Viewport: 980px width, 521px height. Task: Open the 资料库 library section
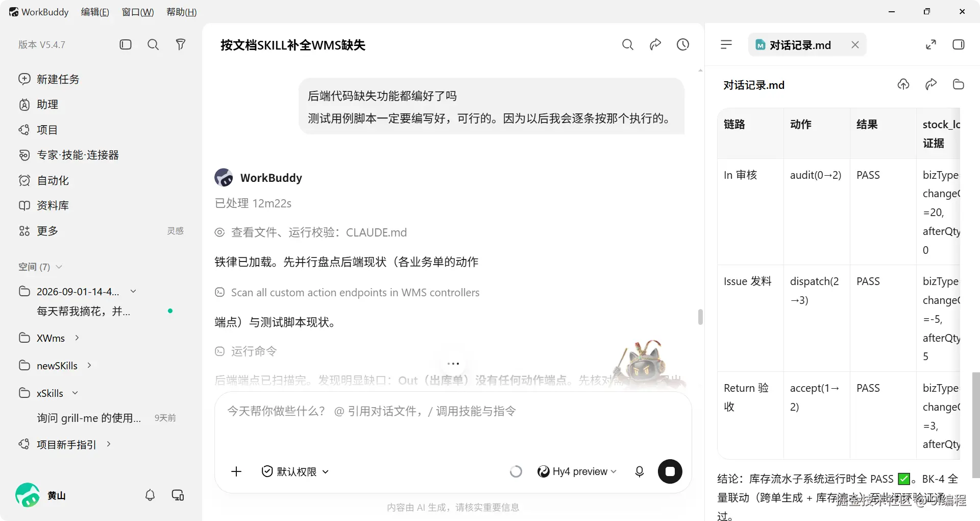[x=44, y=206]
